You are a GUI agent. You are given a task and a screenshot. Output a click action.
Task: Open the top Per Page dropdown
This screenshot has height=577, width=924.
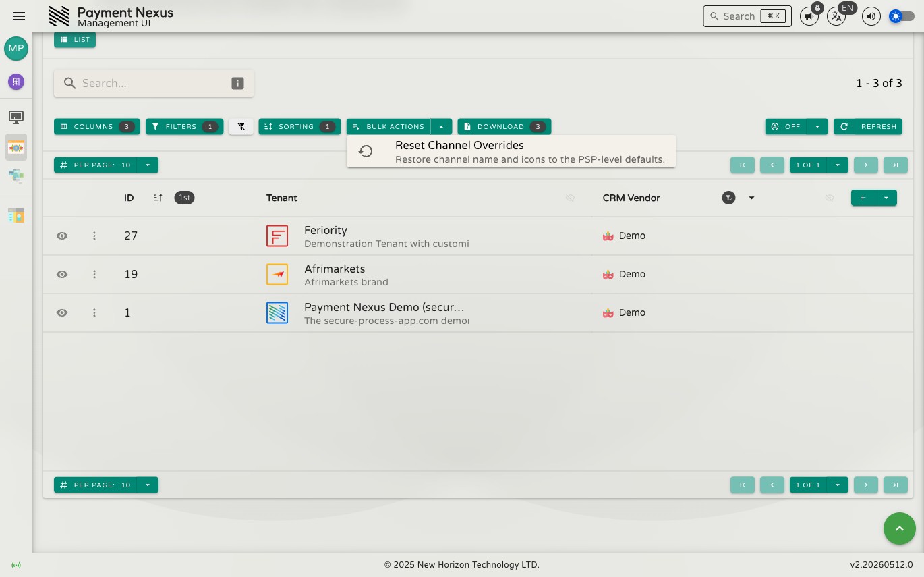(x=148, y=165)
